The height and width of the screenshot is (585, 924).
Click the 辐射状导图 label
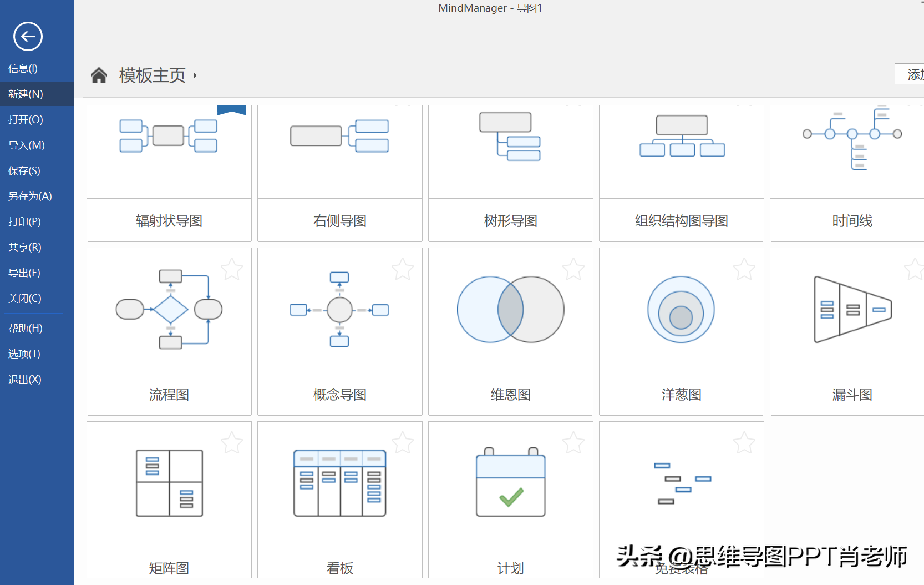coord(169,221)
